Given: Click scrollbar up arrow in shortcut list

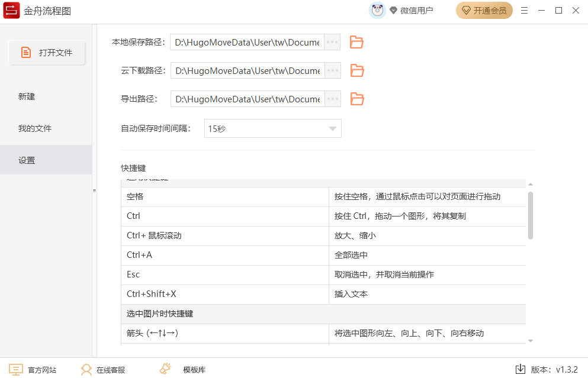Looking at the screenshot, I should pos(530,185).
